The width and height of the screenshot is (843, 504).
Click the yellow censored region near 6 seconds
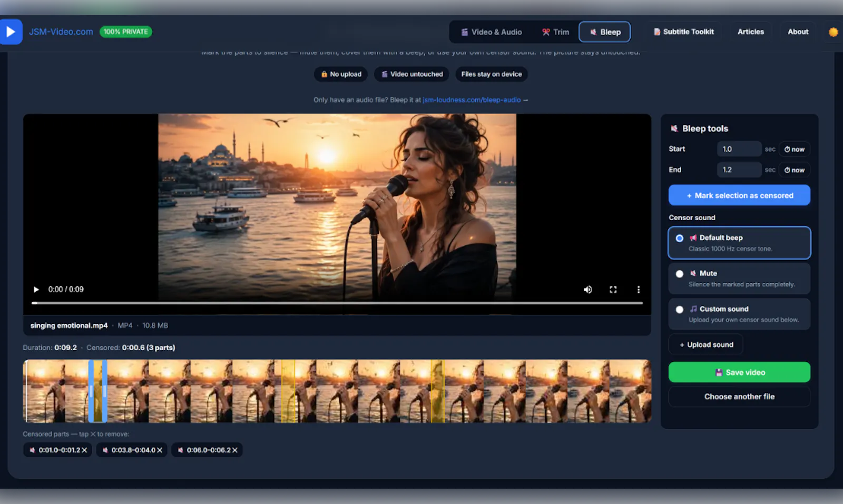[438, 391]
